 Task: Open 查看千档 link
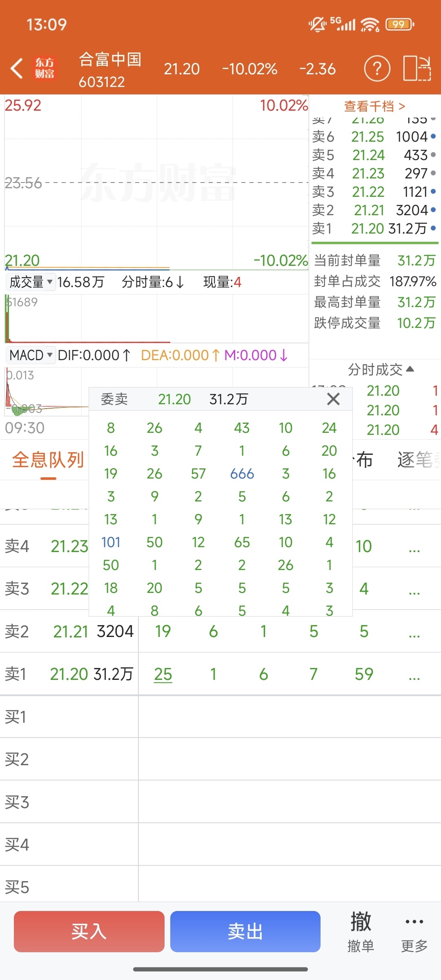pyautogui.click(x=375, y=106)
